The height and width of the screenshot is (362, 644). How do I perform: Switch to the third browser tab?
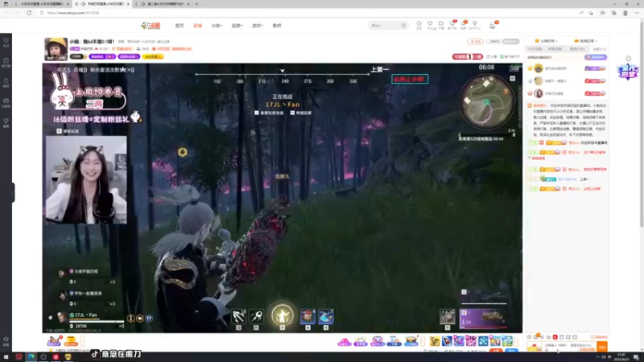pos(163,4)
